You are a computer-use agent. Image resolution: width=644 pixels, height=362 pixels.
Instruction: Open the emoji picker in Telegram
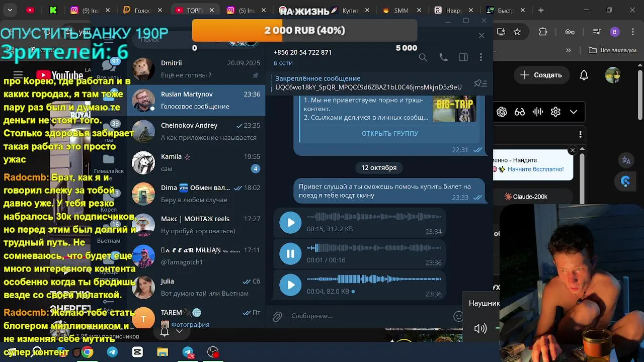pyautogui.click(x=458, y=316)
